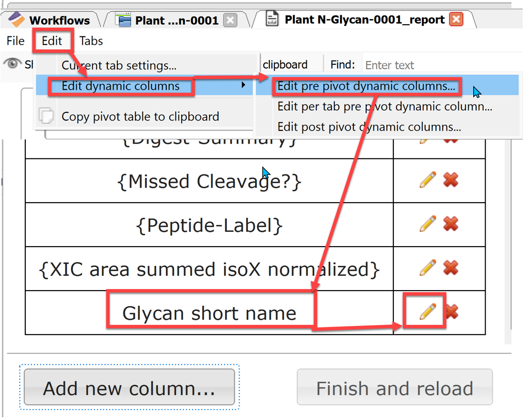526x420 pixels.
Task: Choose Edit pre pivot dynamic columns
Action: (366, 86)
